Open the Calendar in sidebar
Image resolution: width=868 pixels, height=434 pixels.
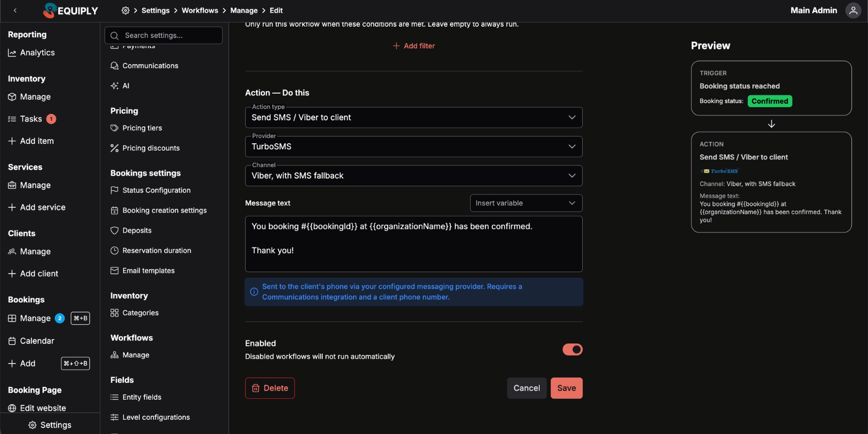[x=31, y=341]
